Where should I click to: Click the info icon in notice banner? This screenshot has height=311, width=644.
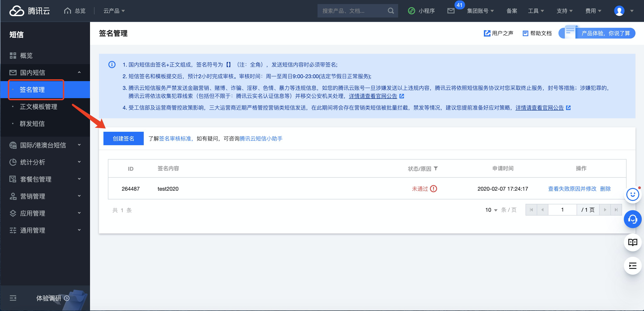(x=112, y=65)
